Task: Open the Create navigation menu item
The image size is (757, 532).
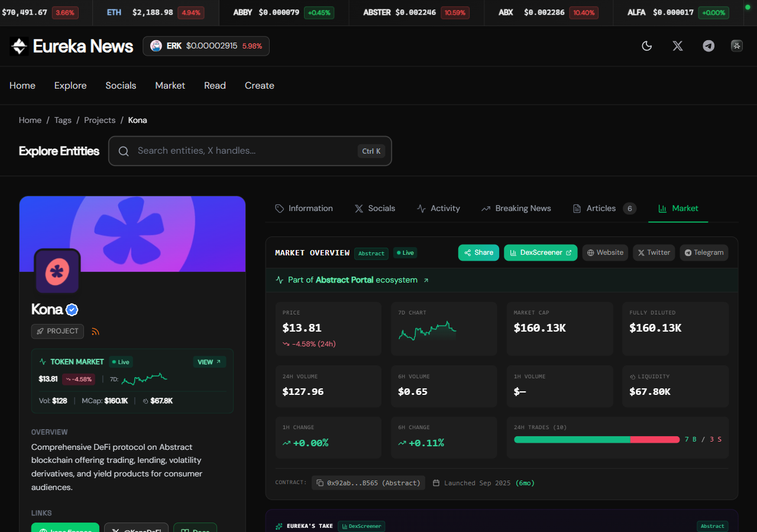Action: coord(259,86)
